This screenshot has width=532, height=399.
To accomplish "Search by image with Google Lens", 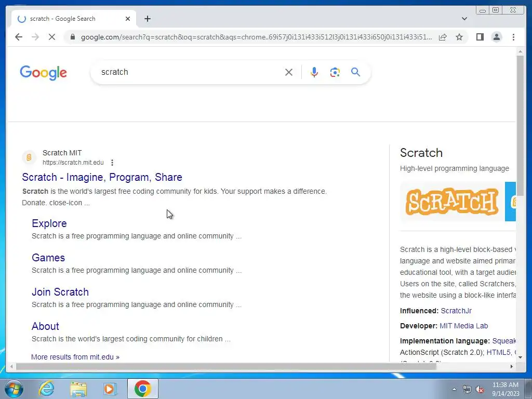I will [x=335, y=72].
